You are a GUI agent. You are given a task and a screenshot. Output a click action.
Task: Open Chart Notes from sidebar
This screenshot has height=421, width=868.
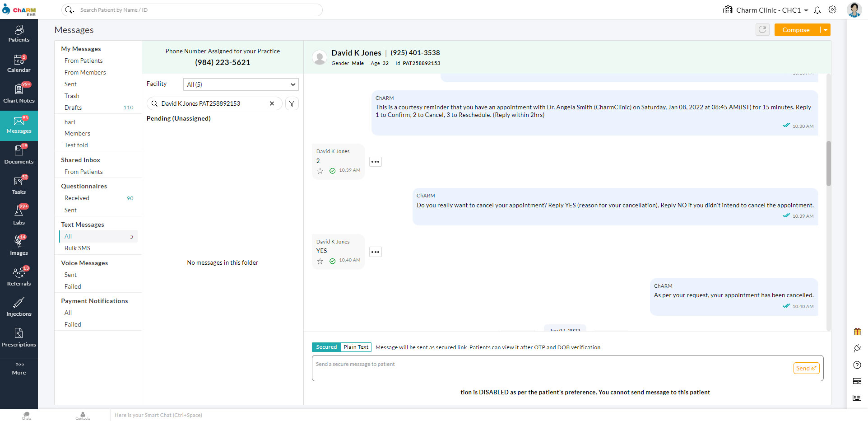[x=19, y=94]
